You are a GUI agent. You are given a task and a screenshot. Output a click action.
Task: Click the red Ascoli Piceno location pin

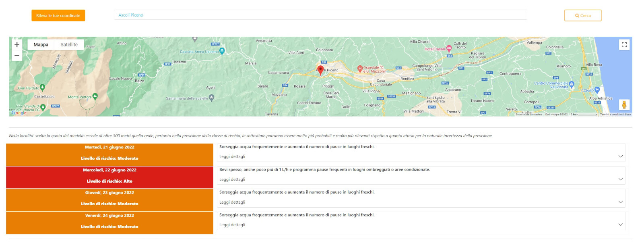320,70
